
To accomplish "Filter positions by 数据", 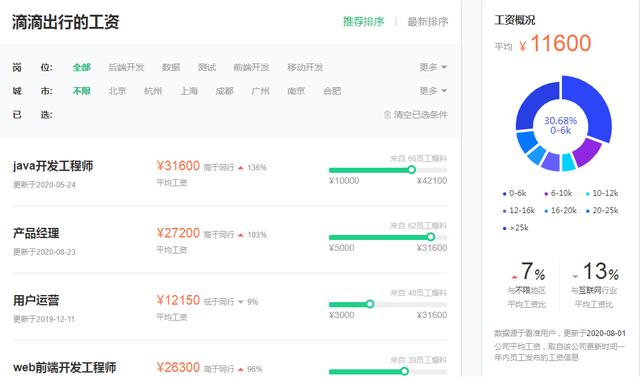I will (171, 67).
